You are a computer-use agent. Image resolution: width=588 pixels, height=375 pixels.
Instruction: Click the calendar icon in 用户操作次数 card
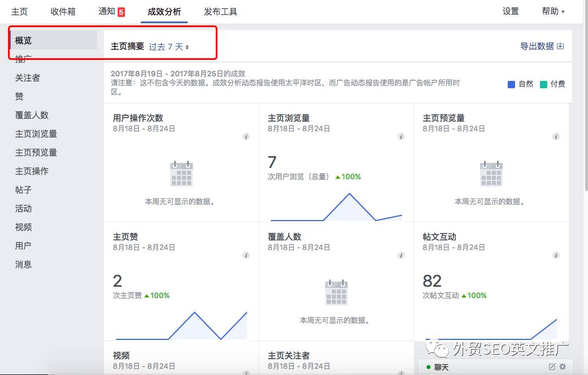(181, 174)
